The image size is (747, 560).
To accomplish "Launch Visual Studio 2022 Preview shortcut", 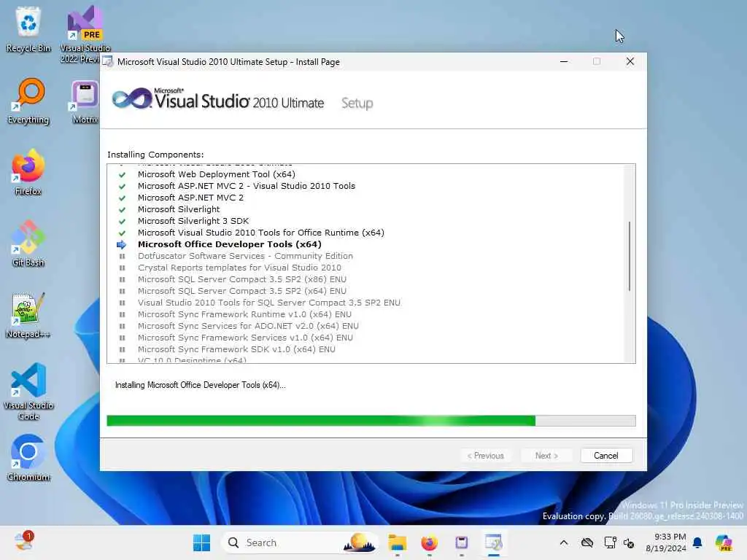I will 85,34.
